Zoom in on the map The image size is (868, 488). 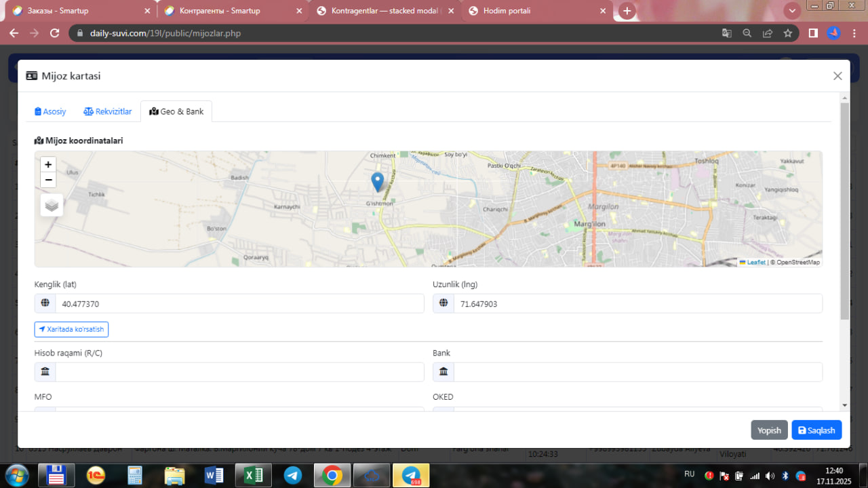point(48,164)
